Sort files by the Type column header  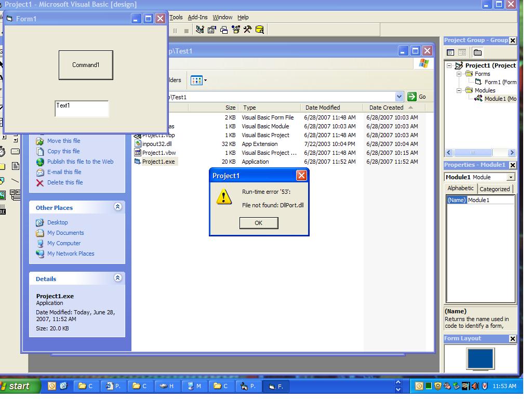270,108
